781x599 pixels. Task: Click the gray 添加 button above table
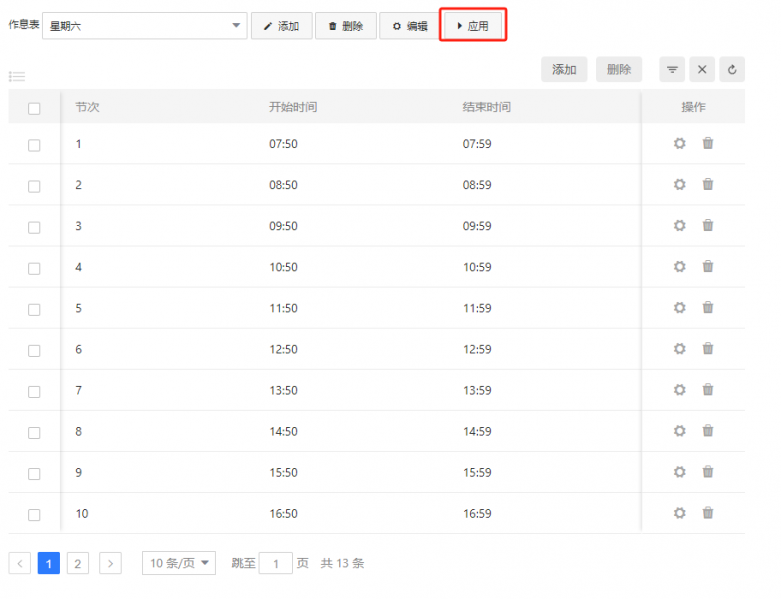click(x=564, y=70)
